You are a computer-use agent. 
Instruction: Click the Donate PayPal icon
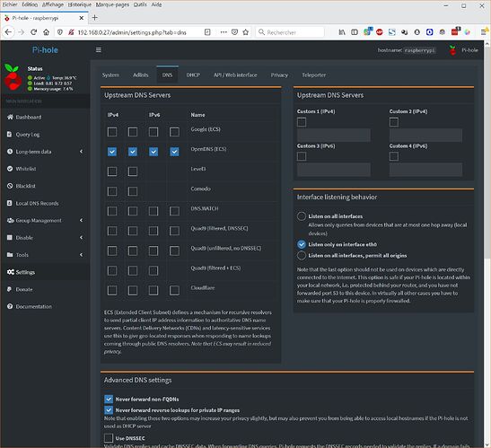coord(9,289)
